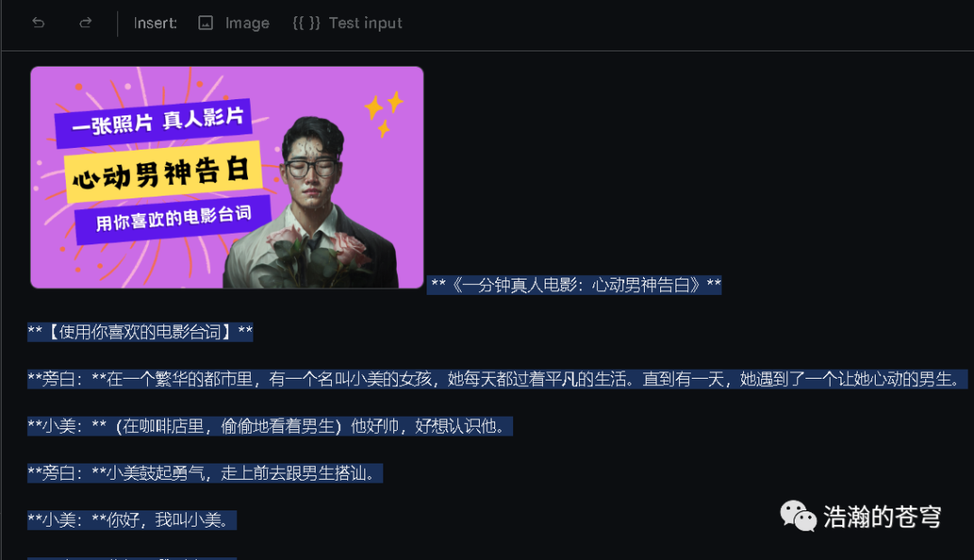This screenshot has height=560, width=974.
Task: Click the WeChat logo icon watermark
Action: coord(798,516)
